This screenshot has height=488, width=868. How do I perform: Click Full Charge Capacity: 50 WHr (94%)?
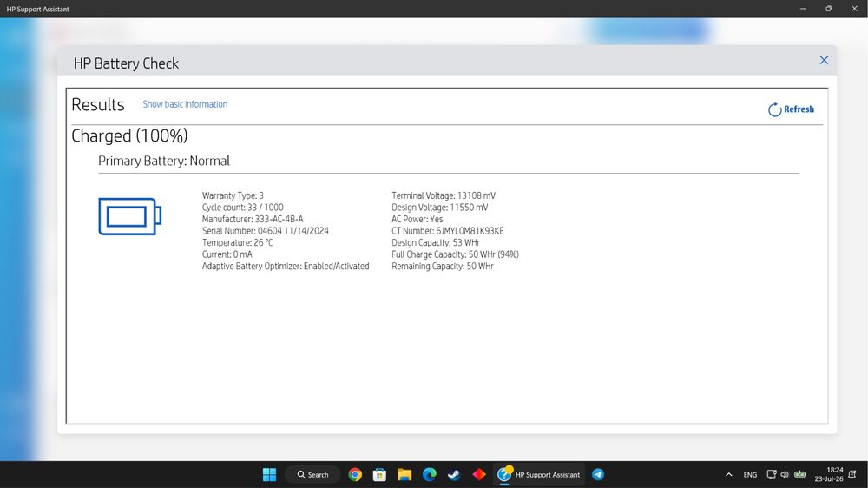455,254
